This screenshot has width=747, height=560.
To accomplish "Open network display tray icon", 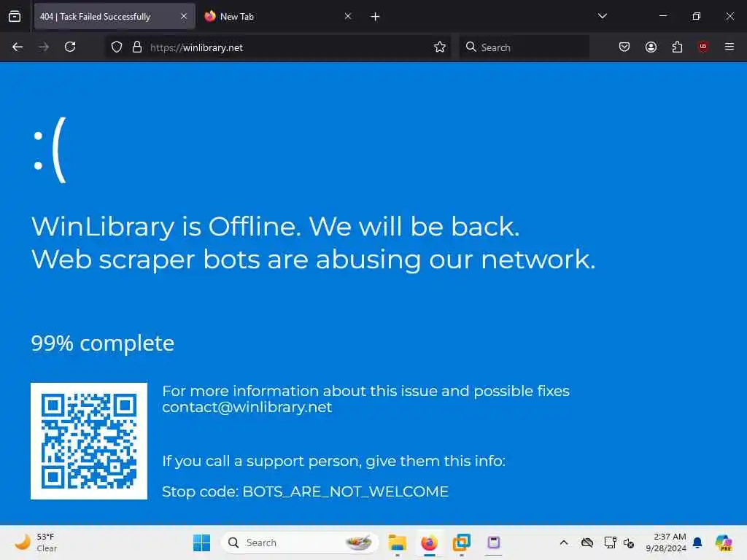I will (610, 542).
